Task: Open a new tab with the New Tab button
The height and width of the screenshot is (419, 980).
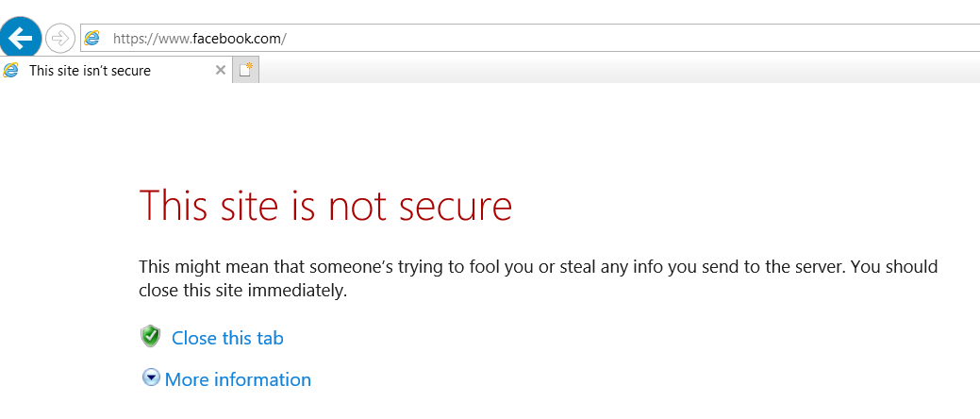Action: (245, 70)
